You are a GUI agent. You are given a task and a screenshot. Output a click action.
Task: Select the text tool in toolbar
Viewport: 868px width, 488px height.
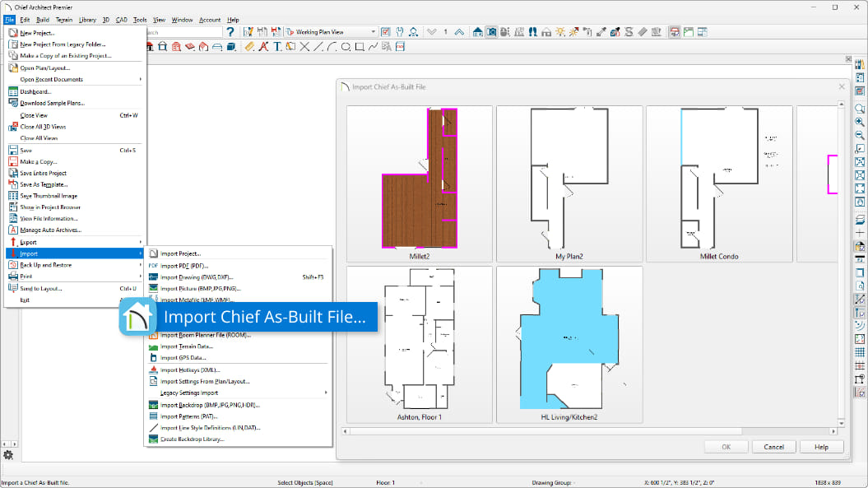pos(277,47)
